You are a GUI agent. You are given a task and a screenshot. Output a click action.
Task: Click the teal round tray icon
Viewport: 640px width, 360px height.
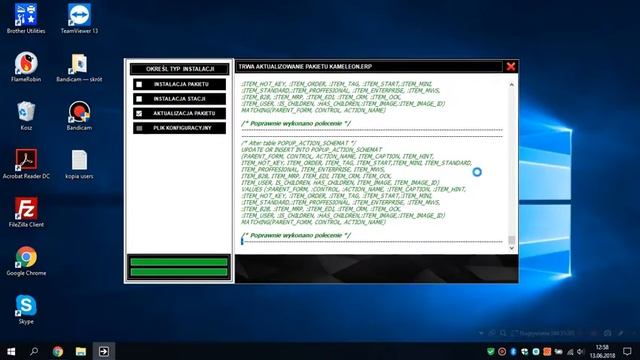536,351
